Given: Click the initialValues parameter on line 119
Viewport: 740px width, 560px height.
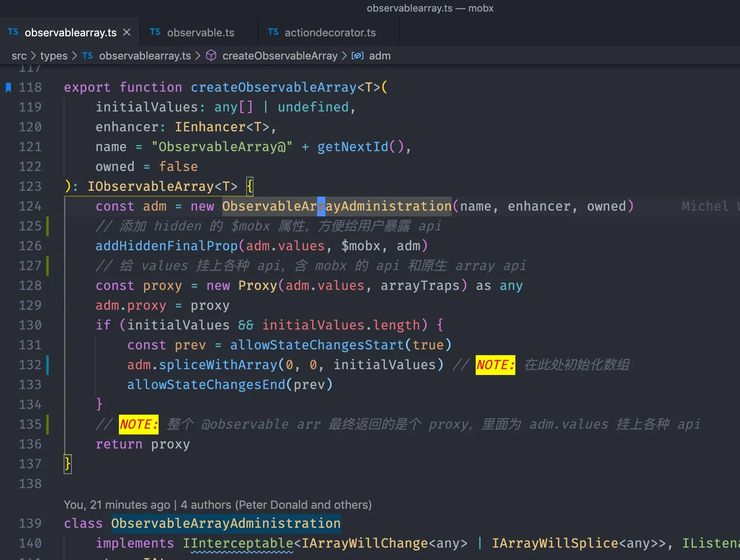Looking at the screenshot, I should pos(147,107).
